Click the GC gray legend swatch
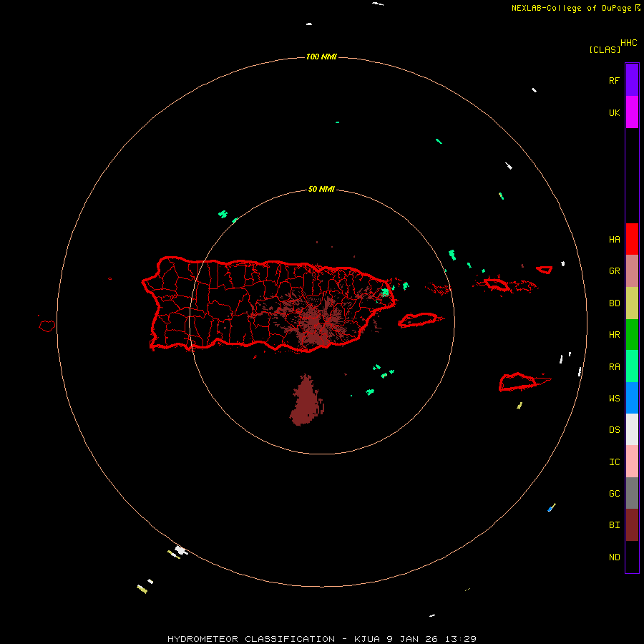Image resolution: width=644 pixels, height=644 pixels. 632,493
